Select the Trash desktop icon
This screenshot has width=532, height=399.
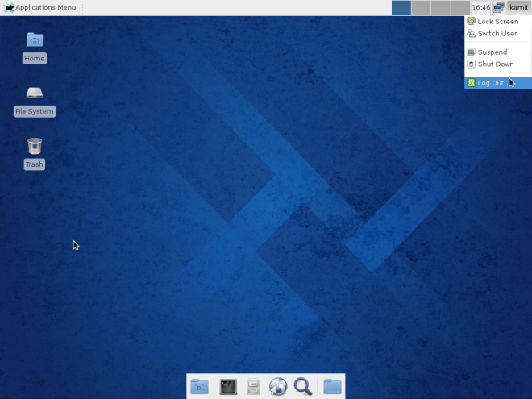35,146
